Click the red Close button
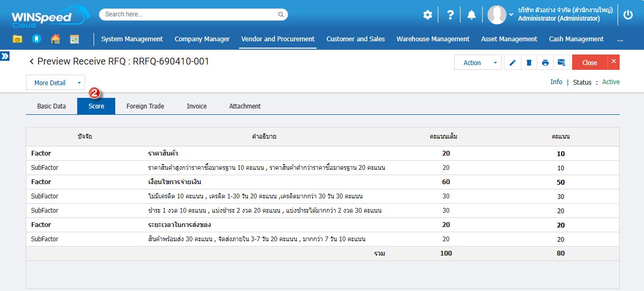This screenshot has height=291, width=644. (589, 63)
